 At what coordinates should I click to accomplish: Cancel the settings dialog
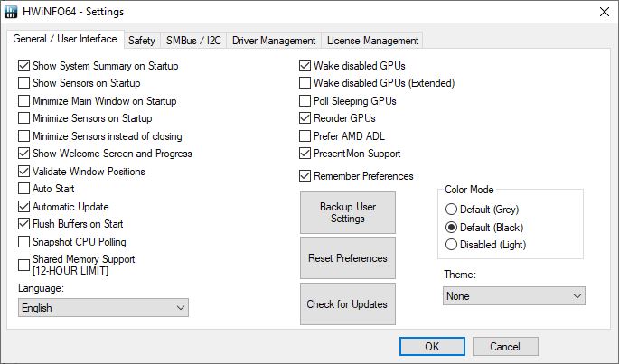coord(505,347)
